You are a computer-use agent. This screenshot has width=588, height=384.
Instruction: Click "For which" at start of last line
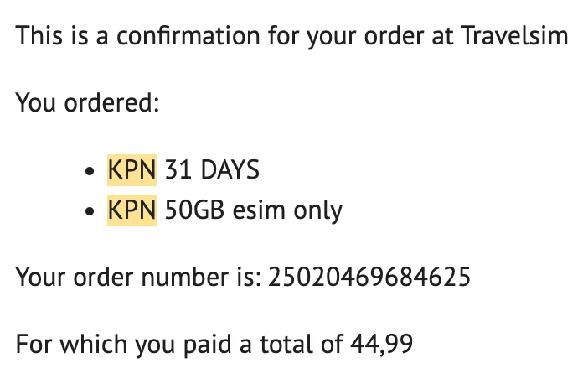tap(67, 344)
